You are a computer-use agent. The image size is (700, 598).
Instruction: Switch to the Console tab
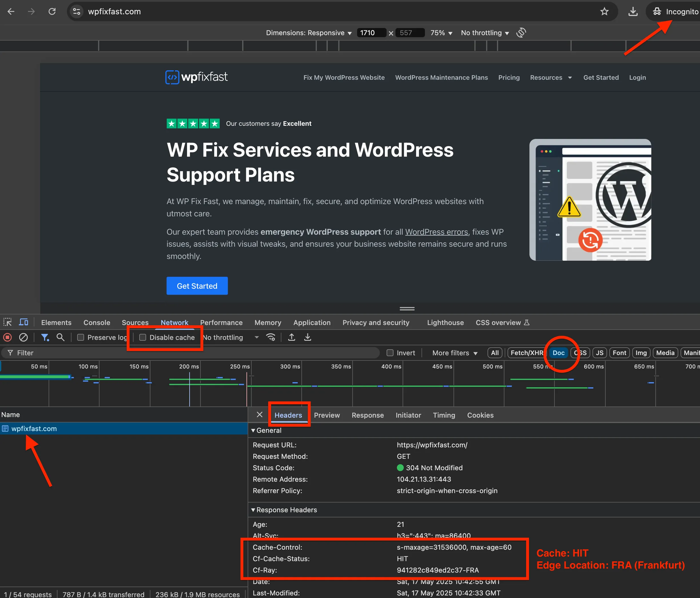pyautogui.click(x=97, y=322)
